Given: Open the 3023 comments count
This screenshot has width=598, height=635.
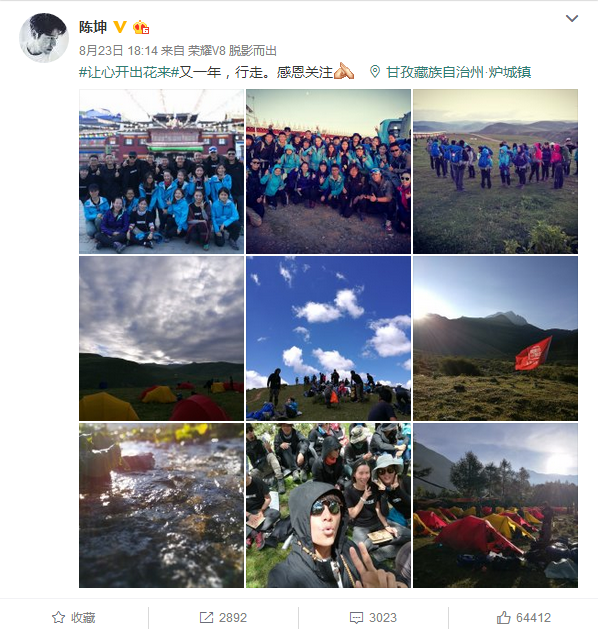Looking at the screenshot, I should [383, 618].
